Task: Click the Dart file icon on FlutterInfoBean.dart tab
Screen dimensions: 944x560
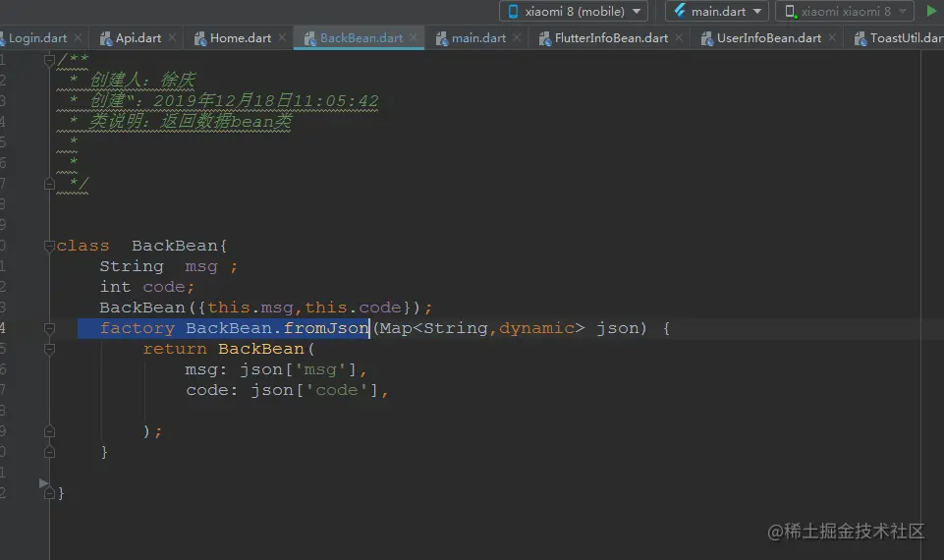Action: click(x=545, y=38)
